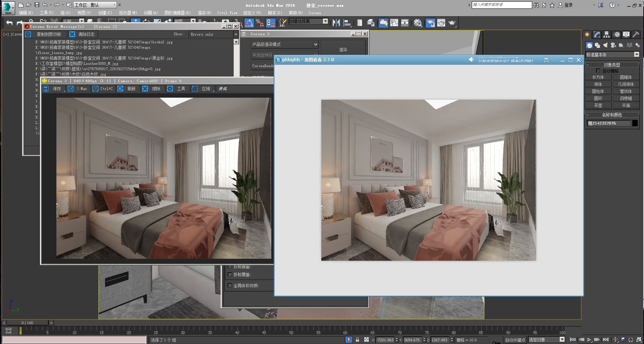Open the 编辑(E) menu

[26, 13]
